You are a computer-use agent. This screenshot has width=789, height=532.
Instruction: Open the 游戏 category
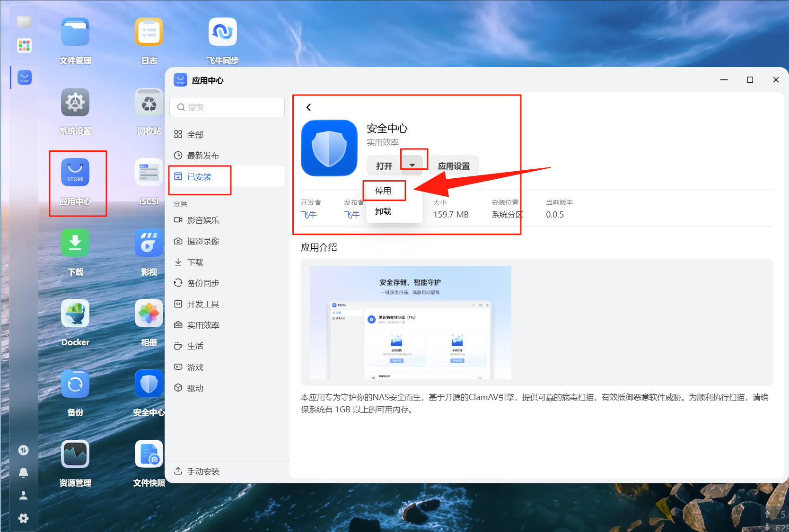point(227,367)
